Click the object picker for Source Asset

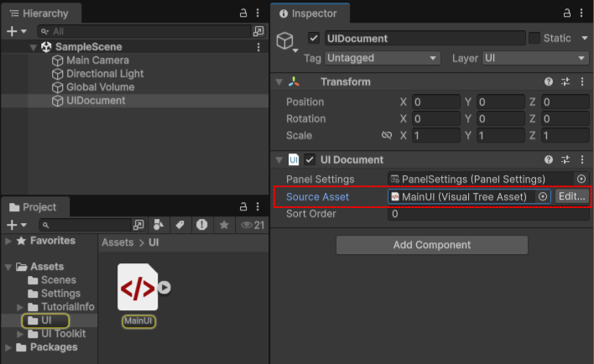pos(543,196)
